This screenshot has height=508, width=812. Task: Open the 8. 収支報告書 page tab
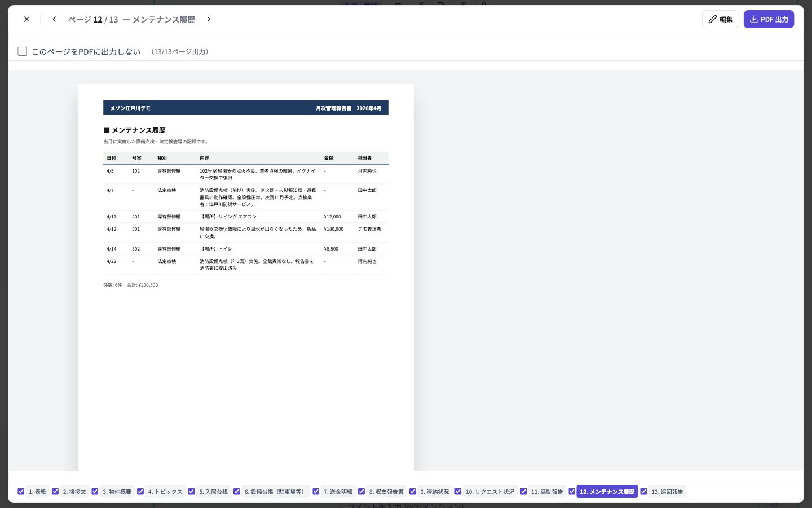click(386, 492)
